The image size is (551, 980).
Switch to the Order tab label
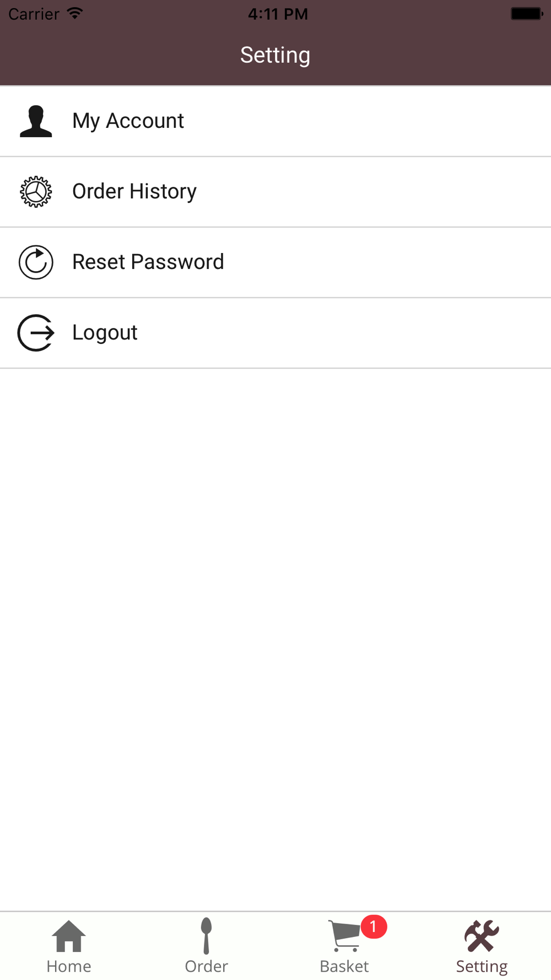(207, 966)
